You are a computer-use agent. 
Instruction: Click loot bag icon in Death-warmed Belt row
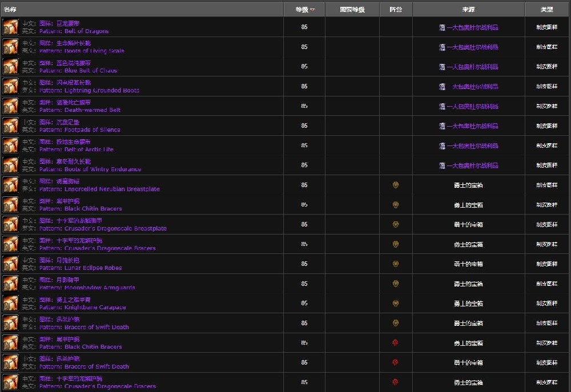pos(442,106)
